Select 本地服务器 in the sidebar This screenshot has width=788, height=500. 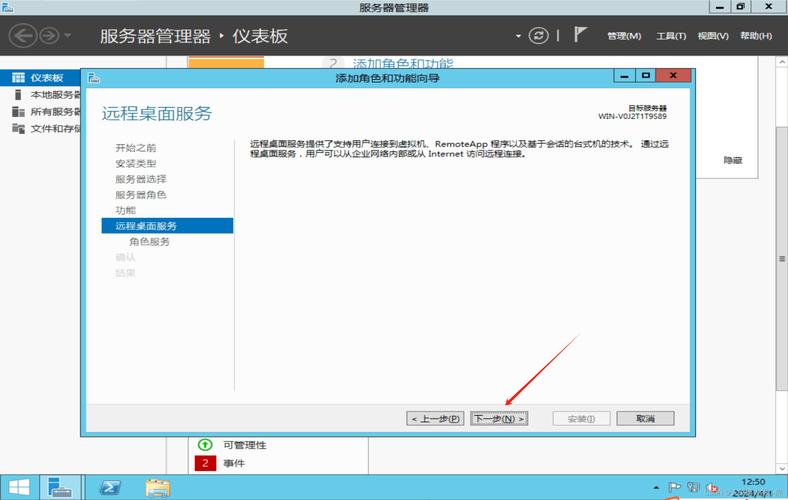40,95
